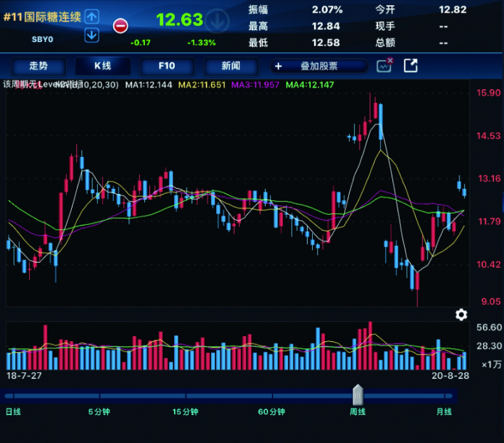This screenshot has width=504, height=443.
Task: Open the F10 tab
Action: (167, 66)
